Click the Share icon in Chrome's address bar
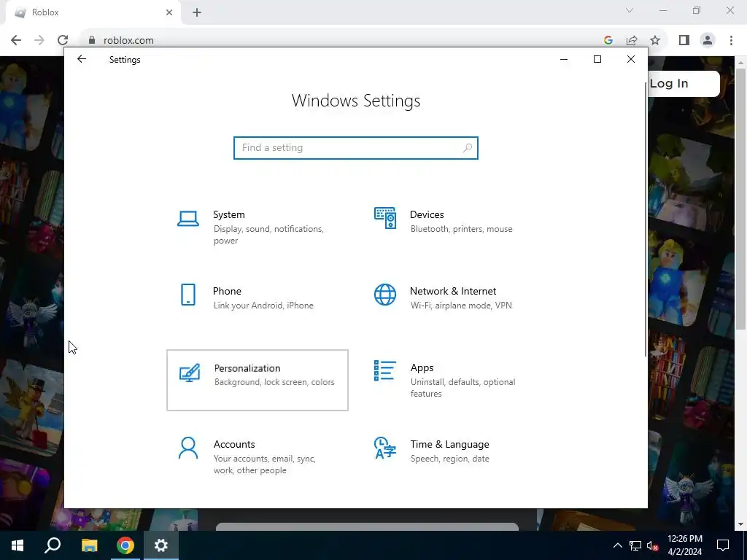This screenshot has height=560, width=747. (x=632, y=40)
